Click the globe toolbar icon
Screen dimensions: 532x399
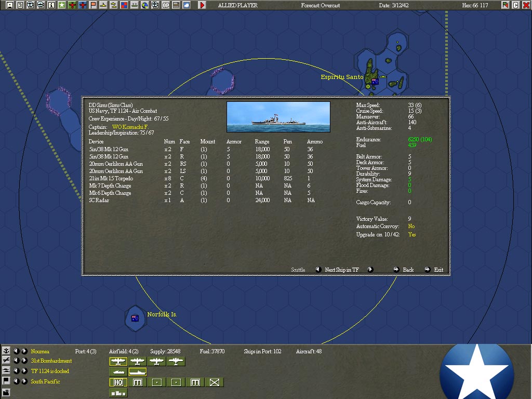click(x=145, y=5)
